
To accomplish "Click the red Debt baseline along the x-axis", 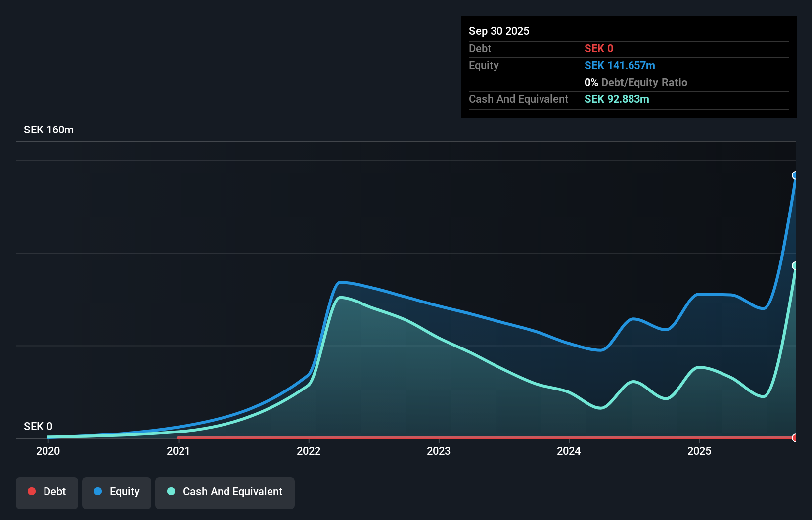I will tap(445, 438).
